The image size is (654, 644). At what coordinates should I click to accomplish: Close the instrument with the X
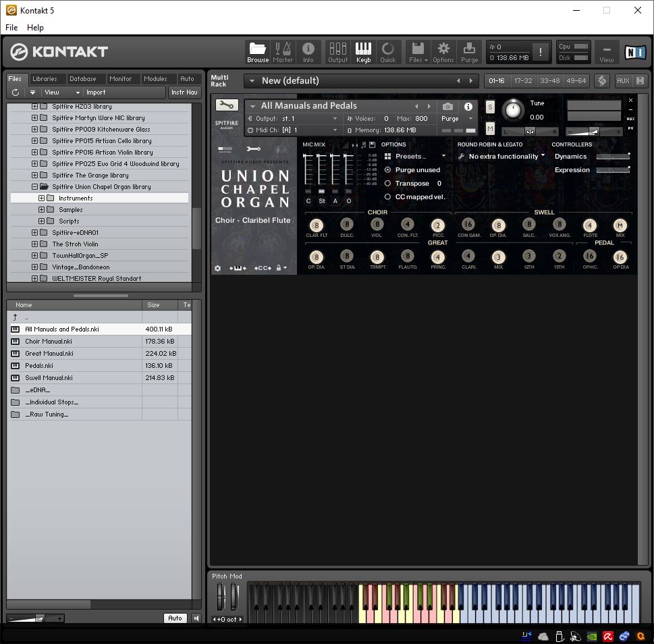point(630,100)
